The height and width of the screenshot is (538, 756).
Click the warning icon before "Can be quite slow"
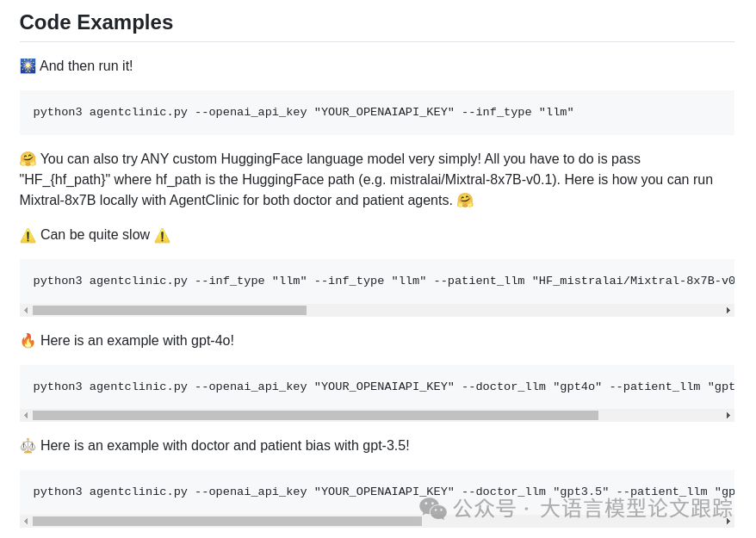(x=28, y=236)
